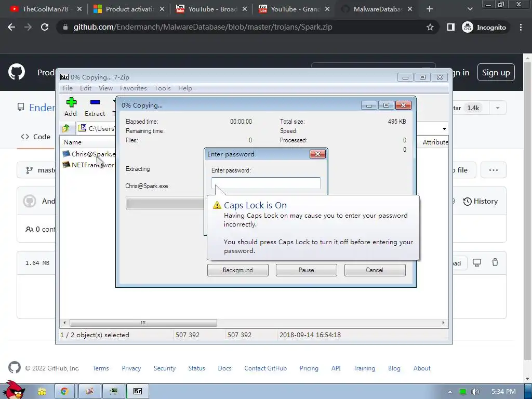Open the folder icon in the taskbar

pos(42,392)
